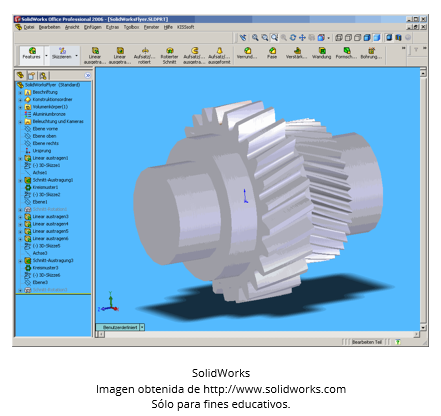
Task: Toggle Hidden Lines Removed display mode
Action: [x=357, y=38]
